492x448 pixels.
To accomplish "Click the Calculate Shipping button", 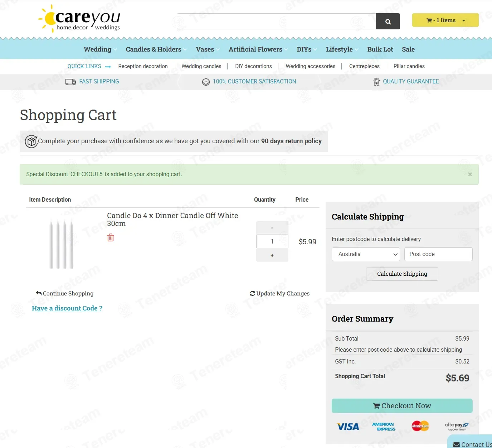I will 402,274.
